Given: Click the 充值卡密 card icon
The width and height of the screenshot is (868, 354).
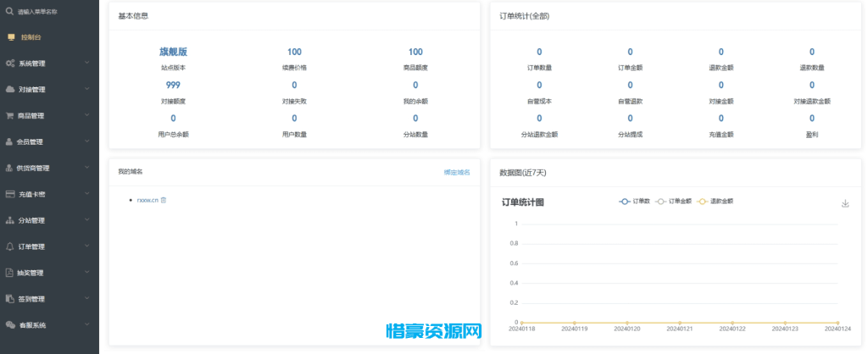Looking at the screenshot, I should 9,194.
